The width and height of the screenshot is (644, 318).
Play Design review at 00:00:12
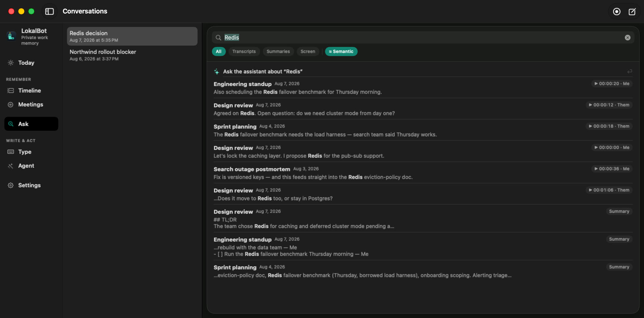pos(609,105)
